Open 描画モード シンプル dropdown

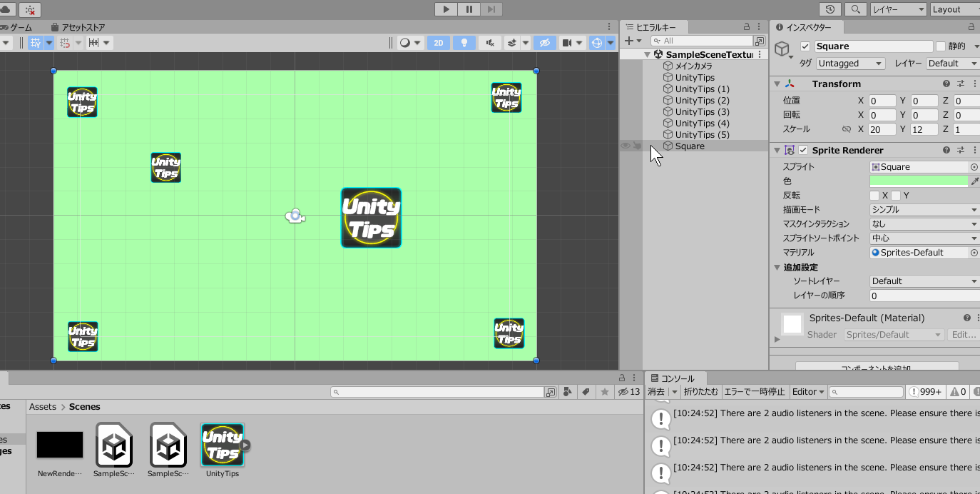925,210
